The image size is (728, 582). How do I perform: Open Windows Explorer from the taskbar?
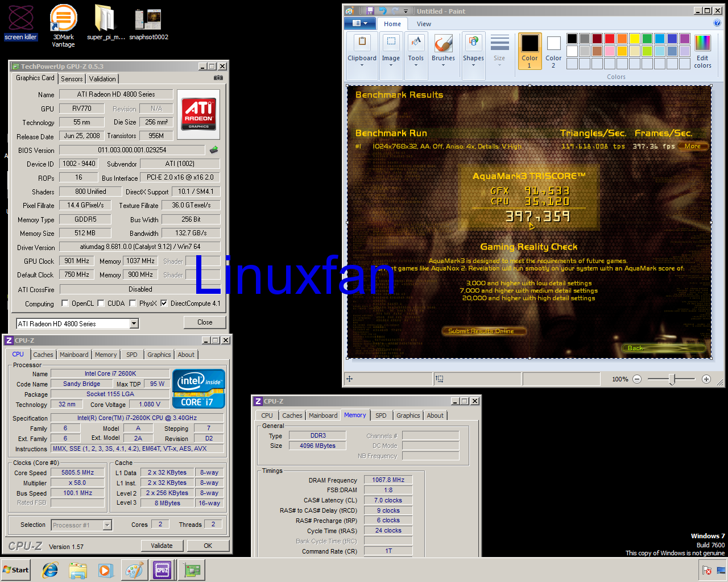pyautogui.click(x=78, y=570)
